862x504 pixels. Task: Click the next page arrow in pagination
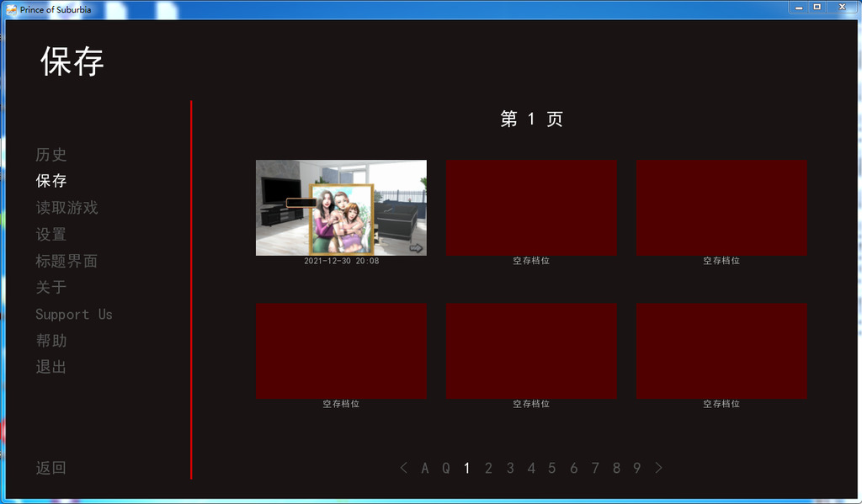click(x=659, y=468)
